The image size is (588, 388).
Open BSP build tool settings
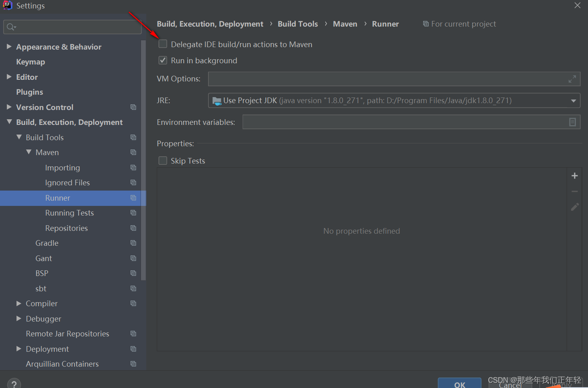point(42,273)
